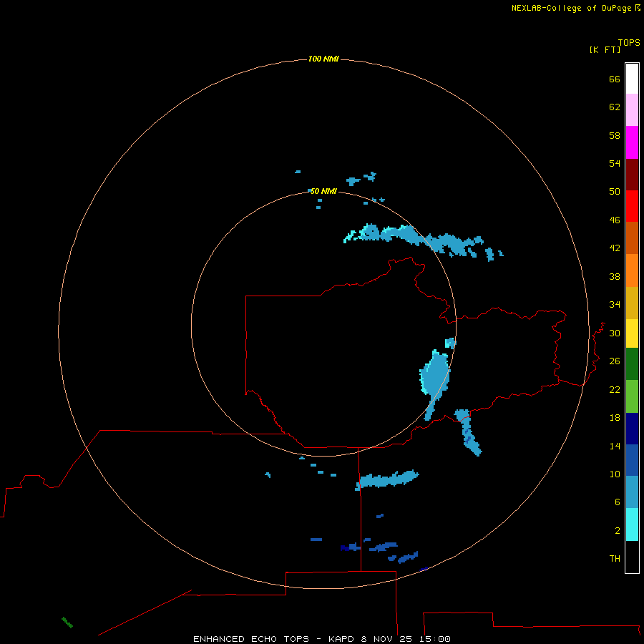Click the small green echo in the bottom-left corner
The image size is (644, 644).
(67, 623)
